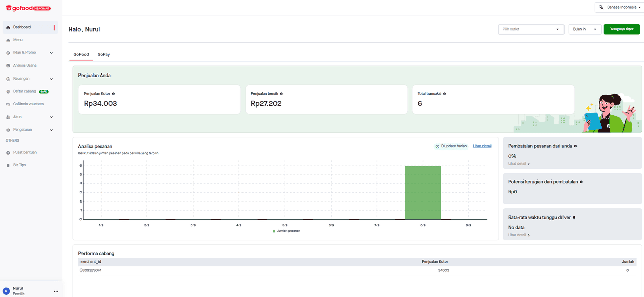Screen dimensions: 644x297
Task: Click the Terapkan filter button
Action: point(622,29)
